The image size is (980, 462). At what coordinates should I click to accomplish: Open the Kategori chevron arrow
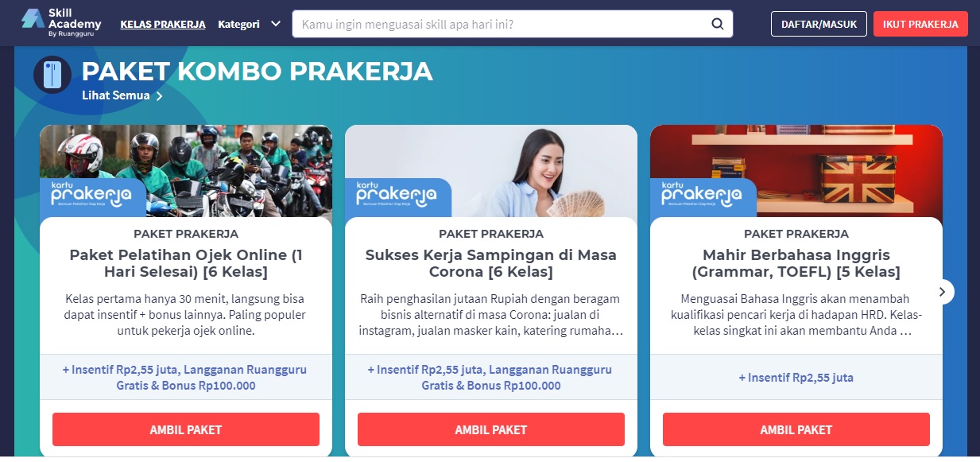coord(276,24)
